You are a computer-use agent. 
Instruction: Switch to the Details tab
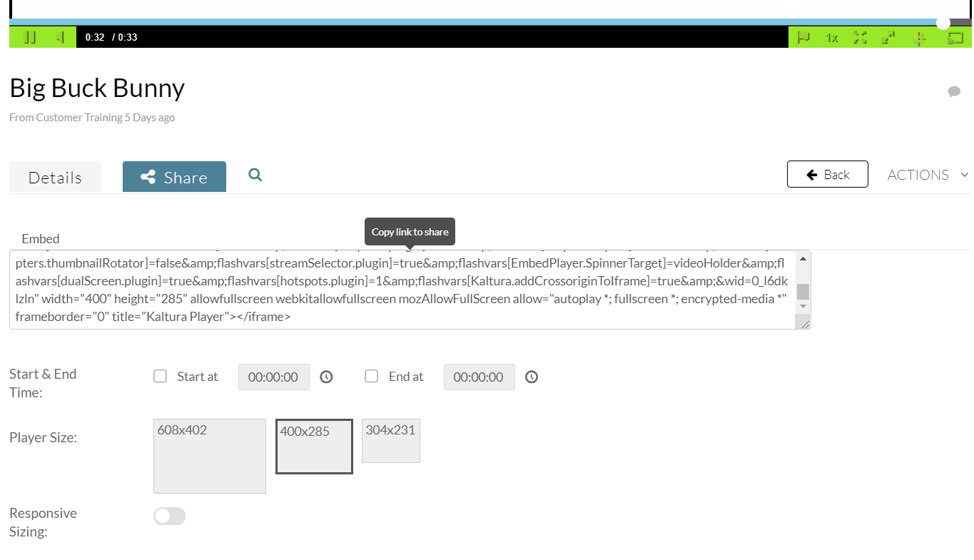[x=55, y=177]
